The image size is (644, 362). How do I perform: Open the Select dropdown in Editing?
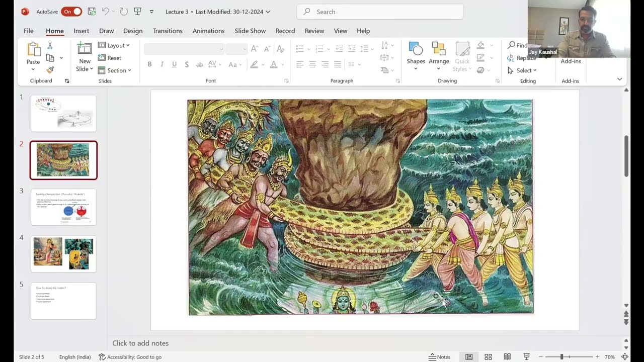tap(522, 70)
